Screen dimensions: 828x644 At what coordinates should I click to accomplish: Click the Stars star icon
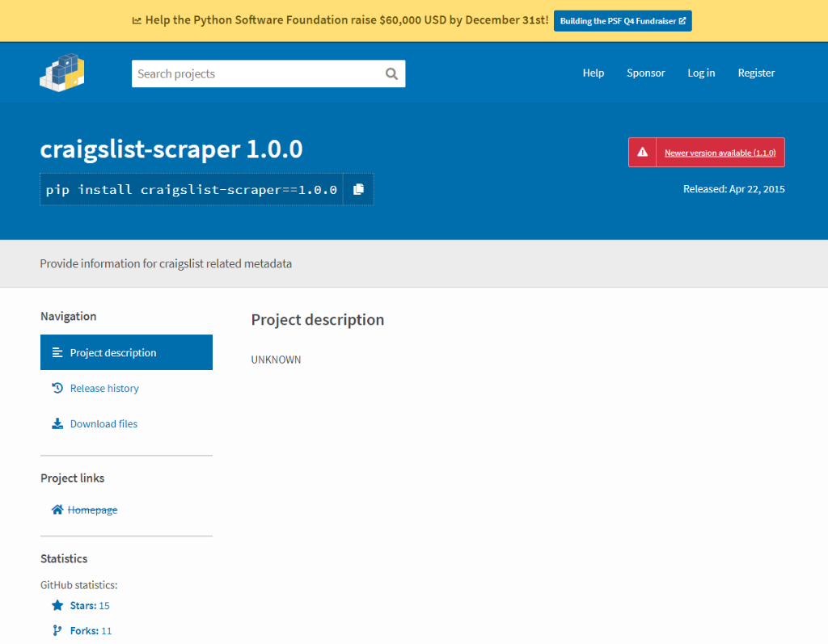(57, 605)
